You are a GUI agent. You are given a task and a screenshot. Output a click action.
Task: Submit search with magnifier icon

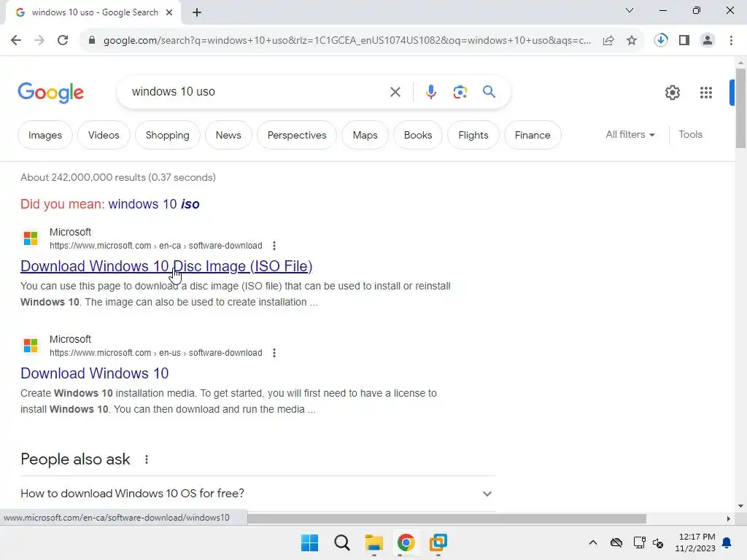tap(489, 92)
